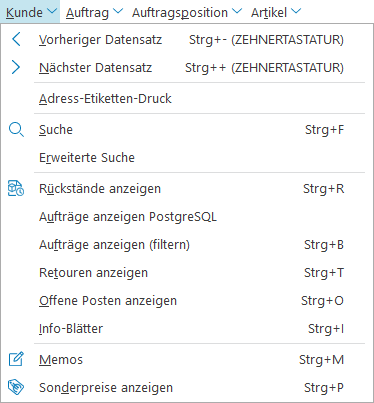Click the Strg+R shortcut label
374x403 pixels.
point(323,189)
